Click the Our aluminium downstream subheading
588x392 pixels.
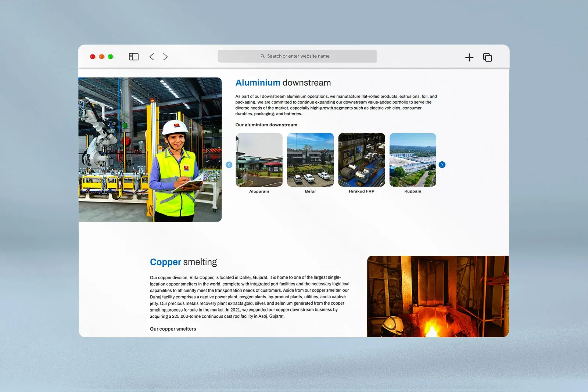(266, 125)
